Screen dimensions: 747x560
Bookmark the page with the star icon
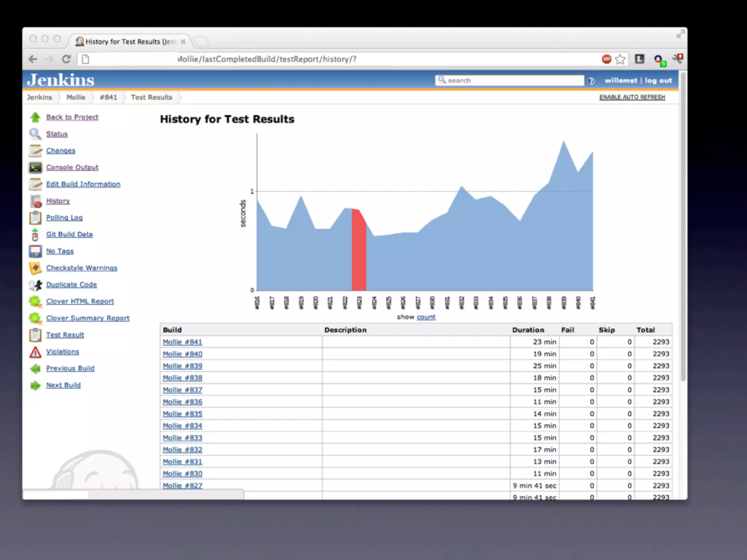pos(620,59)
